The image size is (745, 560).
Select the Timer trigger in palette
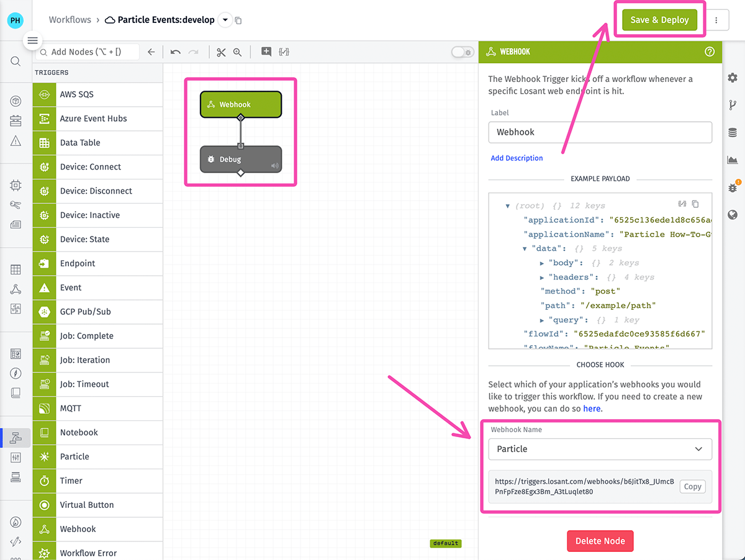97,481
